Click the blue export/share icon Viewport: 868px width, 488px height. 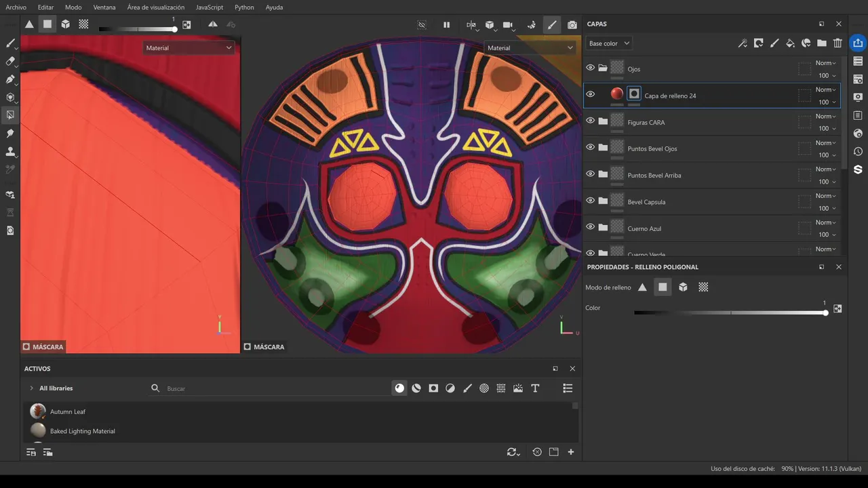coord(858,43)
